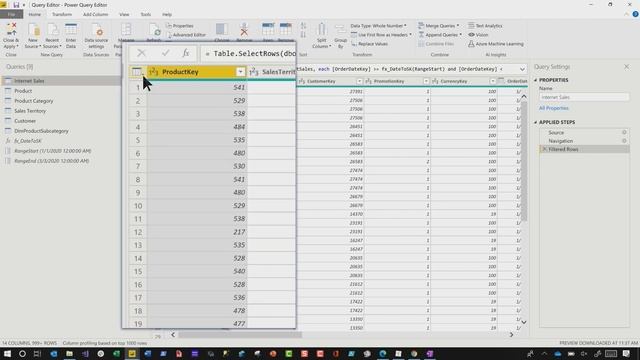The image size is (640, 360).
Task: Open Azure Machine Learning
Action: pyautogui.click(x=496, y=44)
